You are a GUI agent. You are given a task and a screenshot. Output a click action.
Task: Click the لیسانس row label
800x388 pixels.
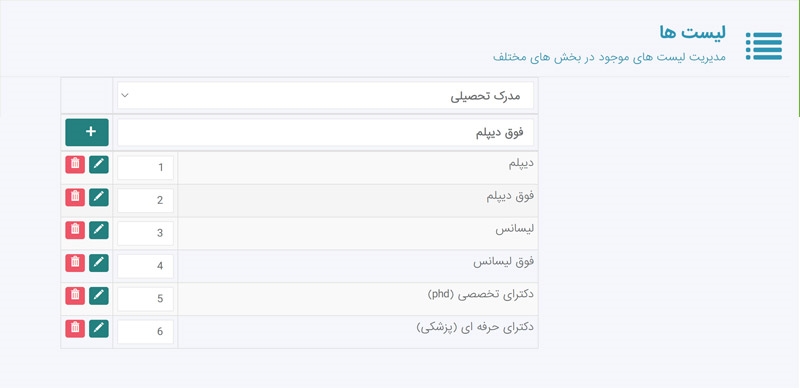514,229
